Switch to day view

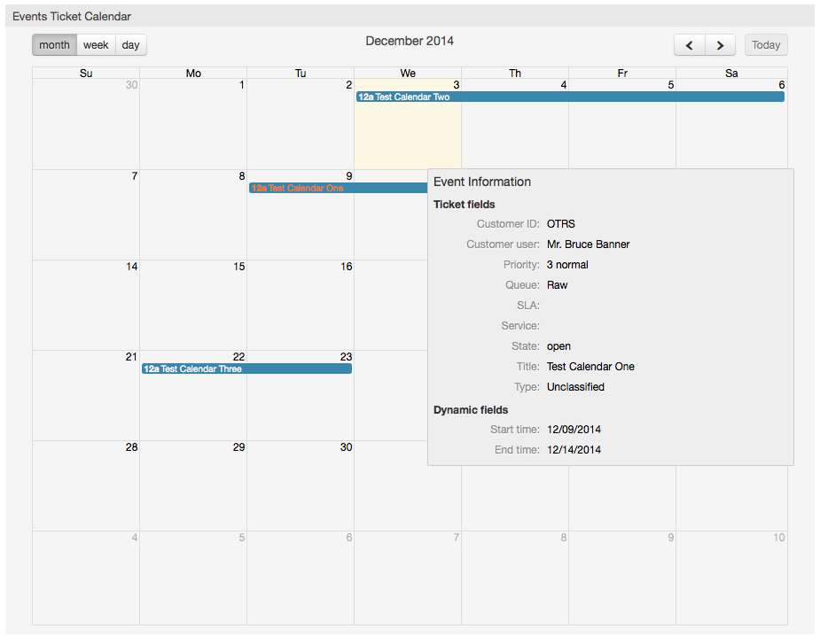pos(130,44)
